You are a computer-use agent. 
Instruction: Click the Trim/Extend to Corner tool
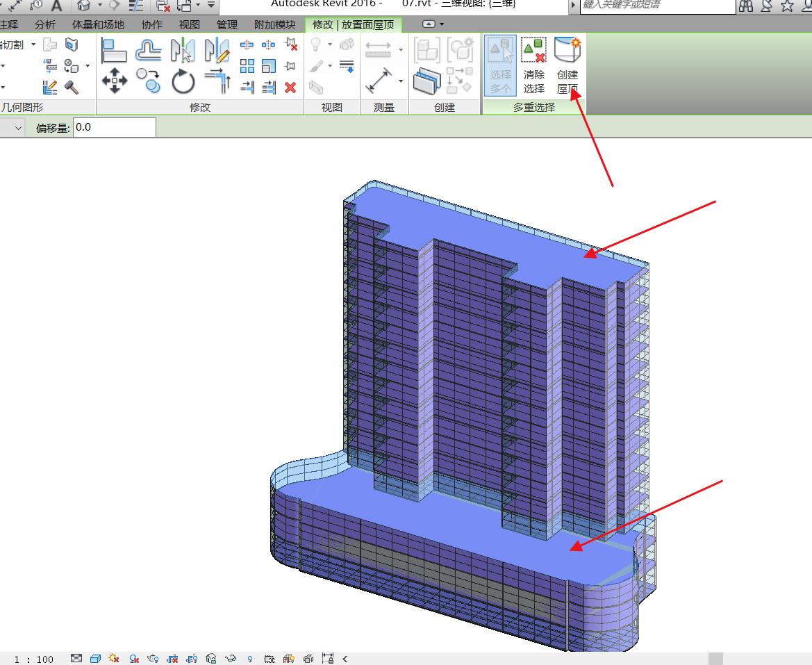coord(217,82)
